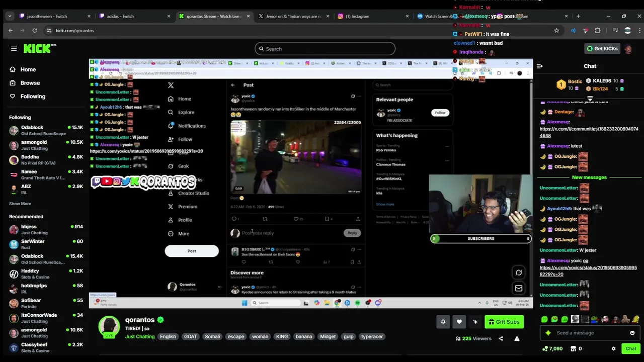The width and height of the screenshot is (644, 362).
Task: Click the KICK logo
Action: pos(40,49)
